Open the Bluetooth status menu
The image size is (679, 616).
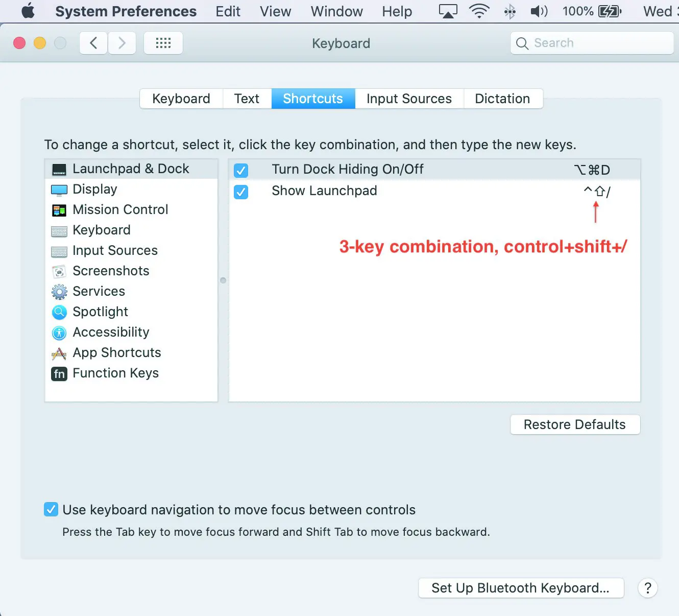pos(510,11)
